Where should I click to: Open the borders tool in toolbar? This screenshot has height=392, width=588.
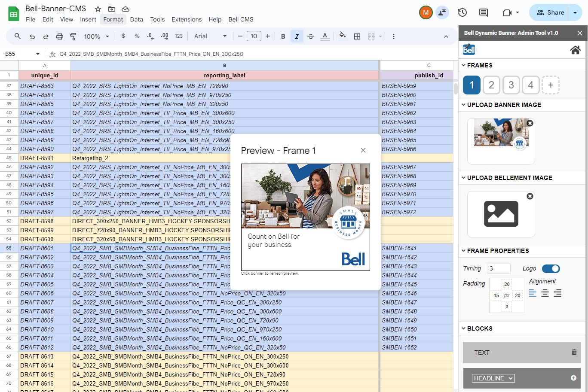[357, 36]
